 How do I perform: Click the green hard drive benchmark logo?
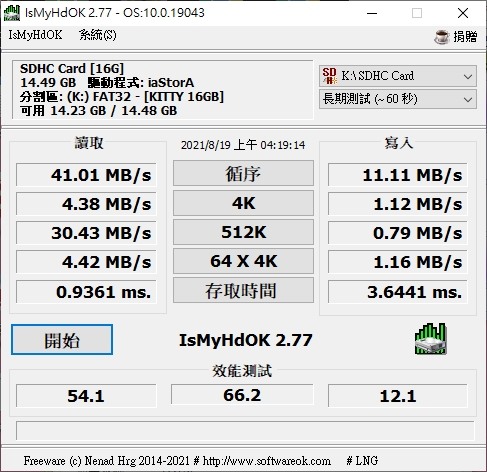pos(430,338)
